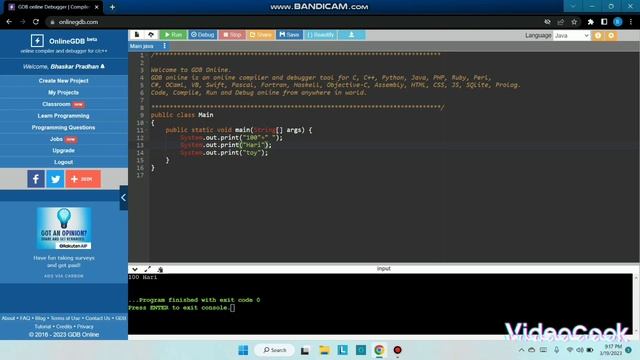Click the taskbar Search box
Viewport: 640px width, 360px height.
(275, 350)
